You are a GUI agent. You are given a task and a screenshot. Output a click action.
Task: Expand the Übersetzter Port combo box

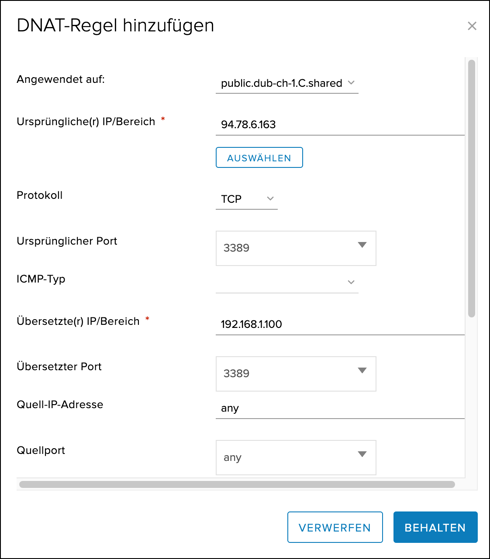tap(296, 374)
